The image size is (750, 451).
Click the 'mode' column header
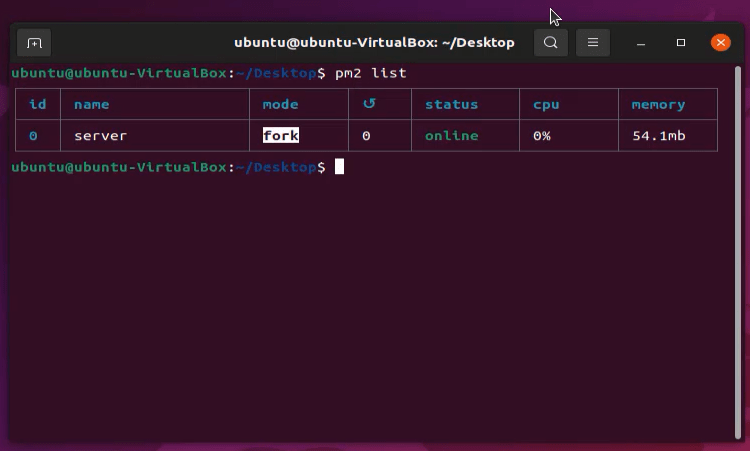280,104
